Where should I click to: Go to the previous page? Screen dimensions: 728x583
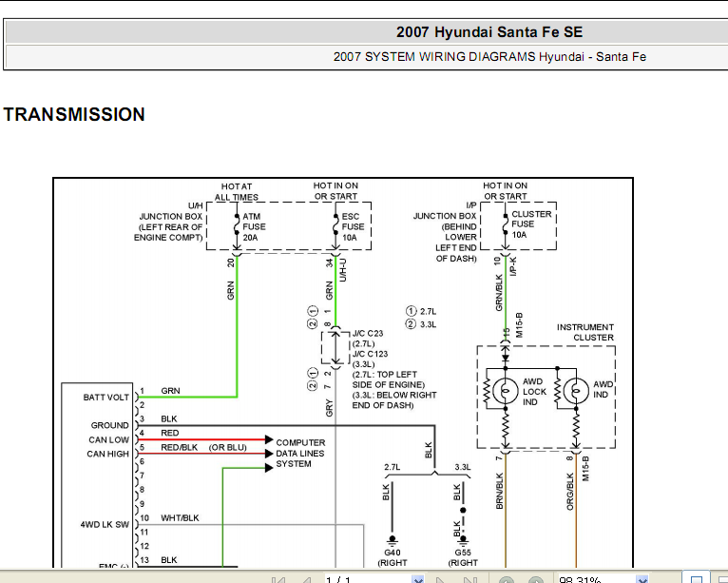(306, 580)
